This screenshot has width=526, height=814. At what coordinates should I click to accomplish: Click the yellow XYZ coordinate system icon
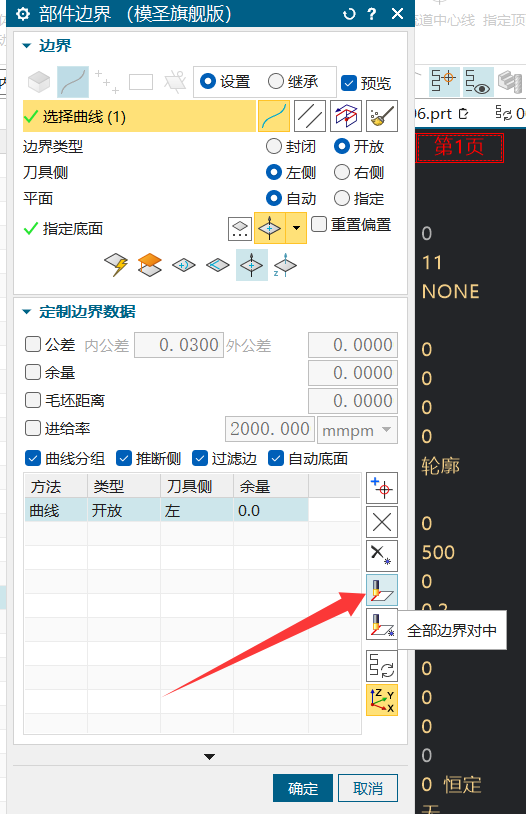382,700
